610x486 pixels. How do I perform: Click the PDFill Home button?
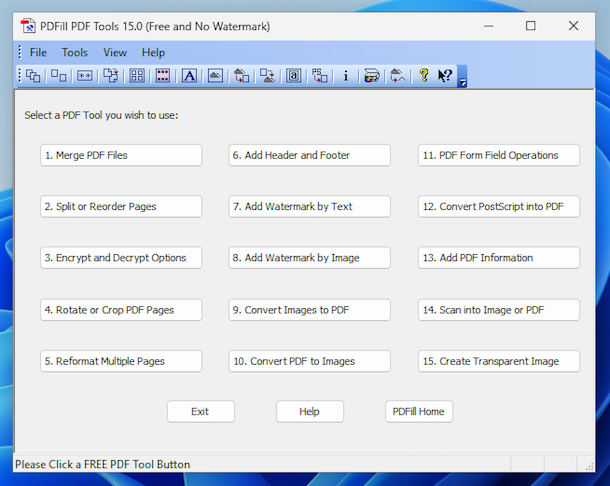[x=419, y=411]
